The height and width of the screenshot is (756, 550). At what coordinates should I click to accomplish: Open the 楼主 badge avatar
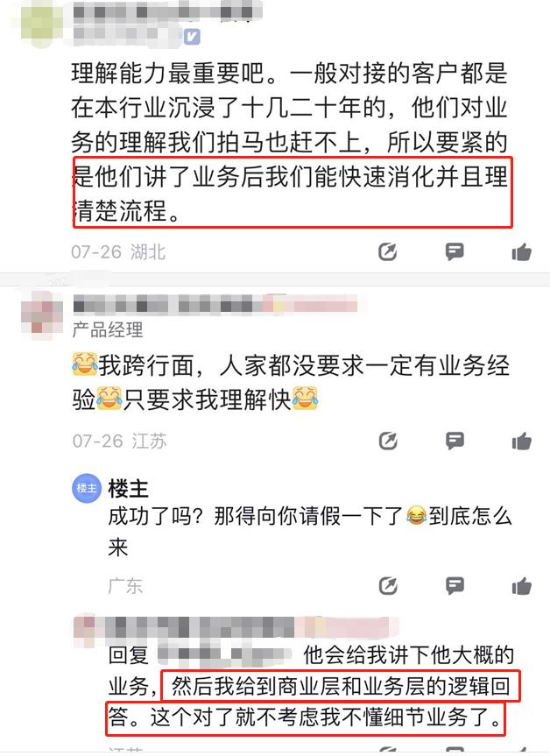(87, 489)
